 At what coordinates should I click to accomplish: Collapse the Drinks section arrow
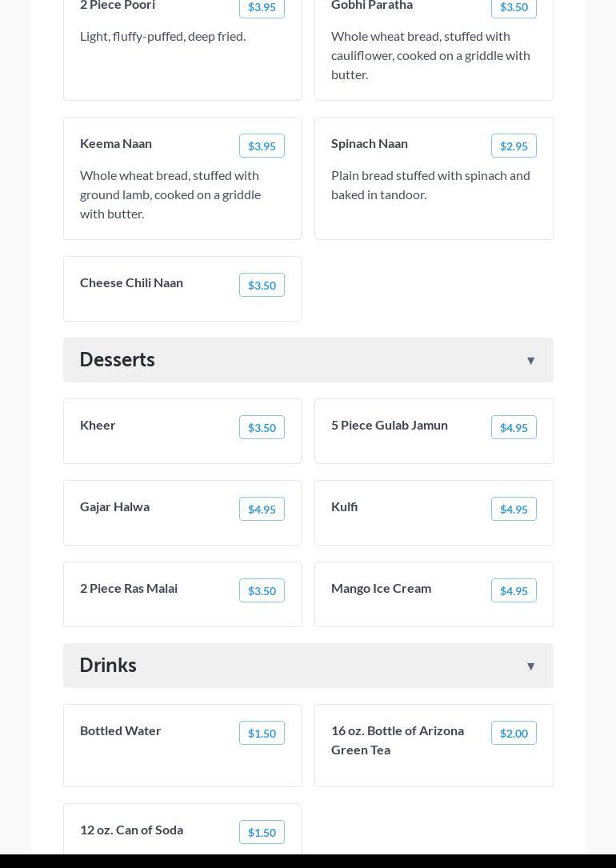(530, 666)
